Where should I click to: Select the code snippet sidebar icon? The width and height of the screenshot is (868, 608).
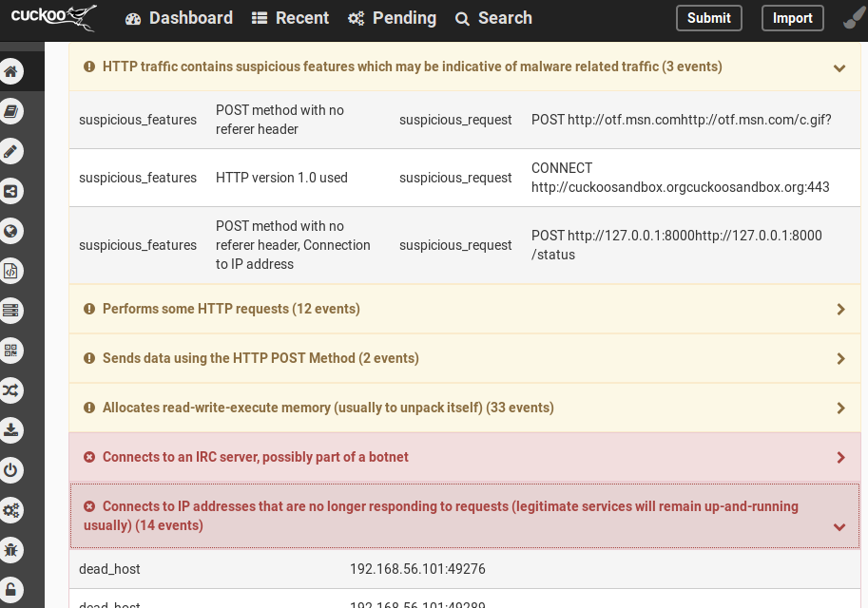pyautogui.click(x=10, y=270)
